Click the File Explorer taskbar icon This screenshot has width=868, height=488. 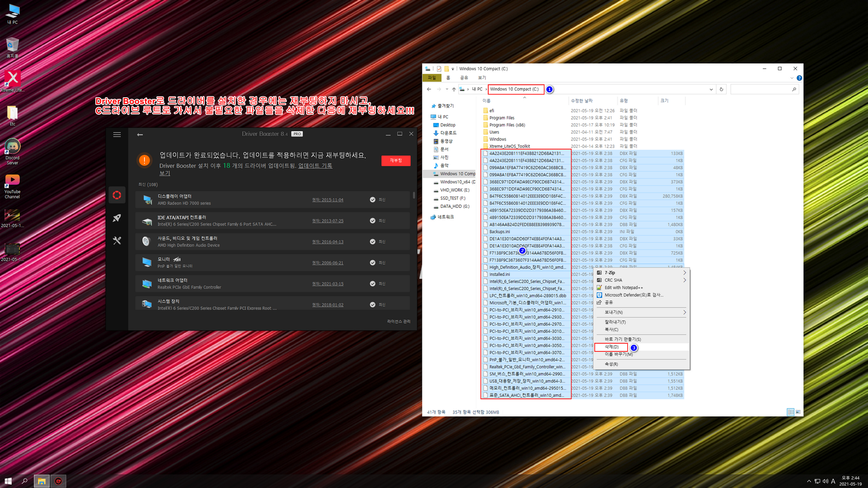coord(42,481)
